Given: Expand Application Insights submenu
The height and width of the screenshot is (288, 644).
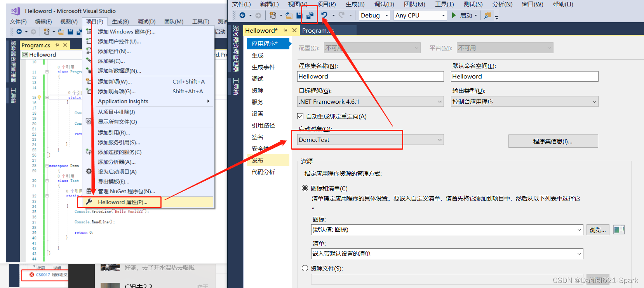Looking at the screenshot, I should click(208, 101).
